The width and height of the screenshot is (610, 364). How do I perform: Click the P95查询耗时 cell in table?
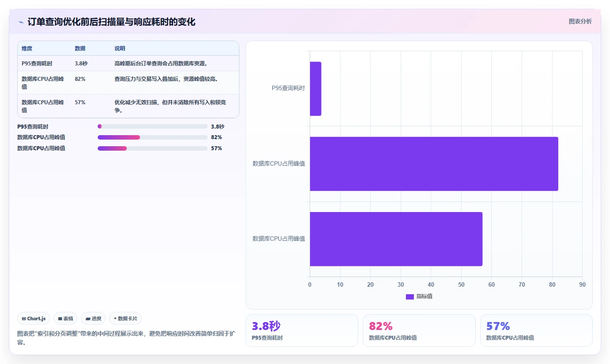coord(37,64)
